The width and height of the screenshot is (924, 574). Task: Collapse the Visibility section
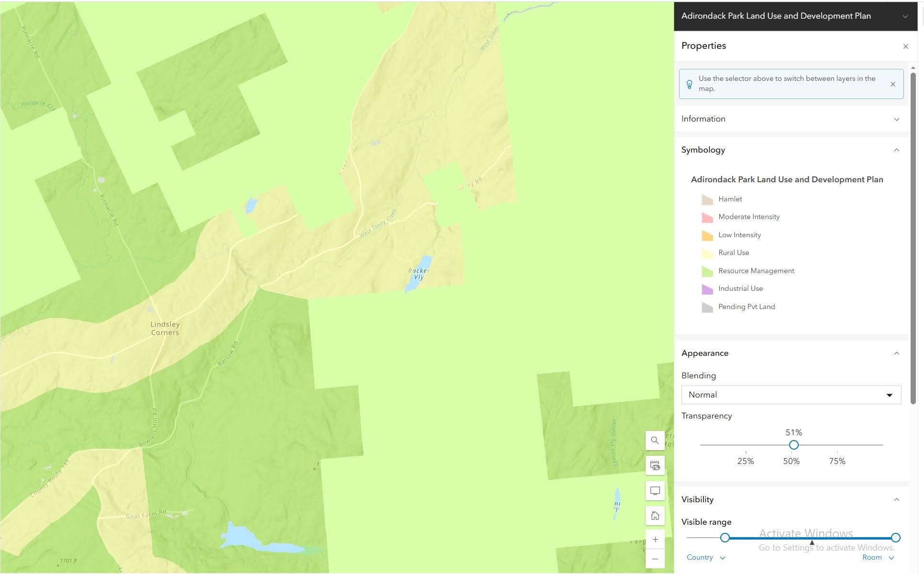[x=896, y=500]
